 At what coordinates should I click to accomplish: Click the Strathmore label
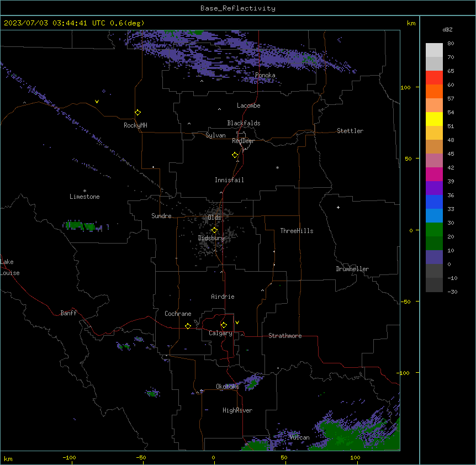click(285, 336)
